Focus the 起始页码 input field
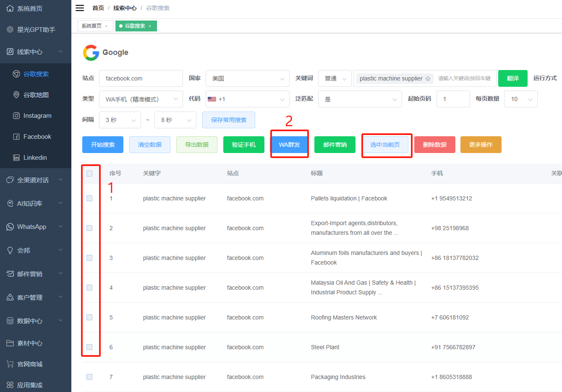The image size is (562, 392). [453, 99]
